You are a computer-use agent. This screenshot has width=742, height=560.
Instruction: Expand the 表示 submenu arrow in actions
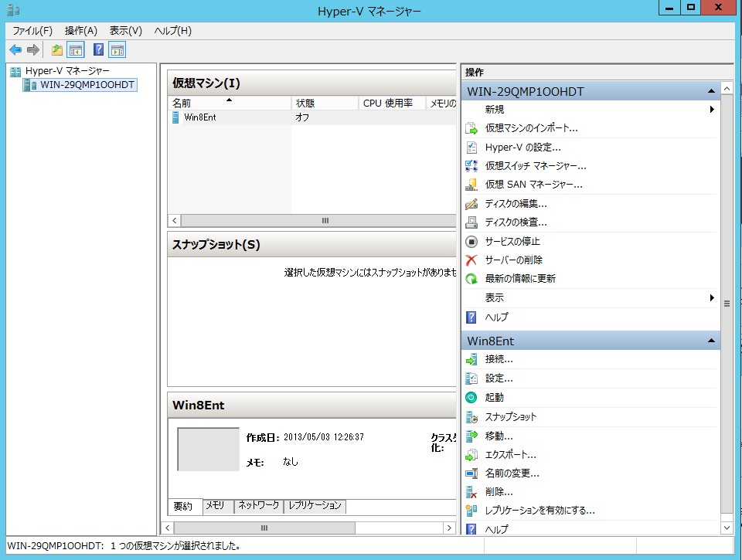pyautogui.click(x=712, y=297)
